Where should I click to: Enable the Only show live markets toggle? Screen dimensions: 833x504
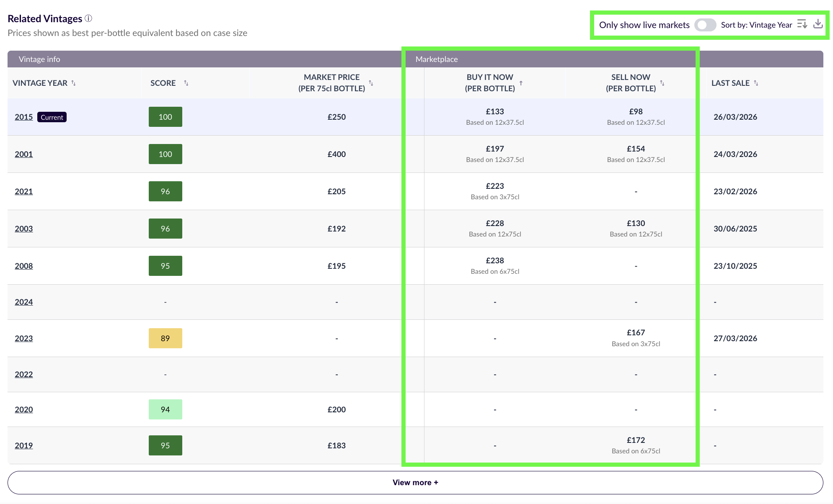click(x=705, y=25)
